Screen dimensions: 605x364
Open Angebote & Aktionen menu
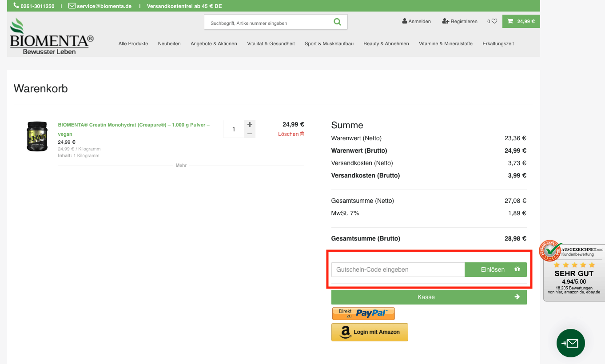pos(214,44)
